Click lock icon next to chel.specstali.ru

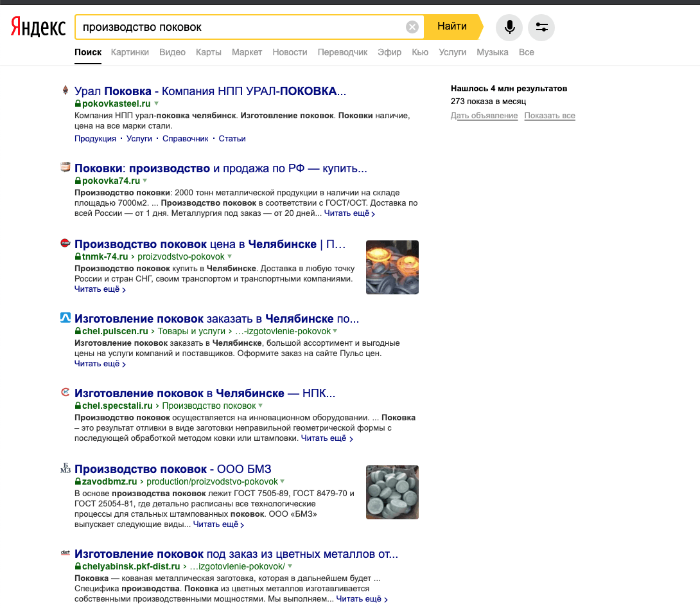78,406
